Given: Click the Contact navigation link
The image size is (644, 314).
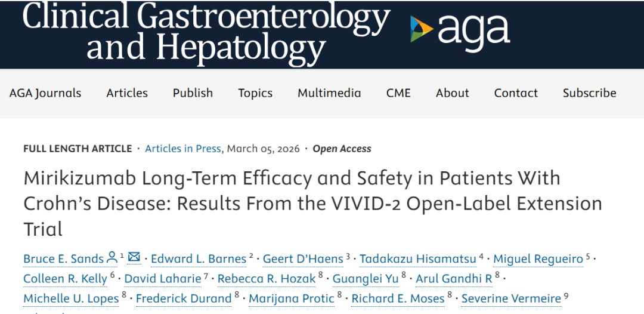Looking at the screenshot, I should tap(516, 93).
